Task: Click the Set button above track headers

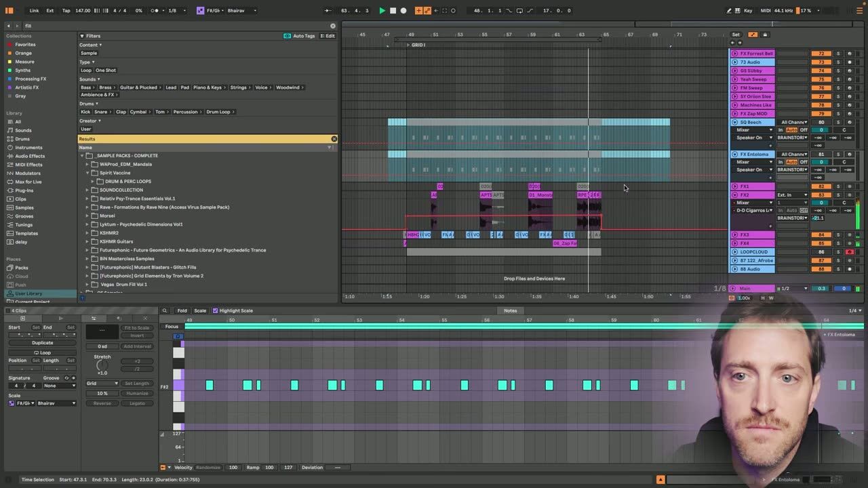Action: click(x=736, y=35)
